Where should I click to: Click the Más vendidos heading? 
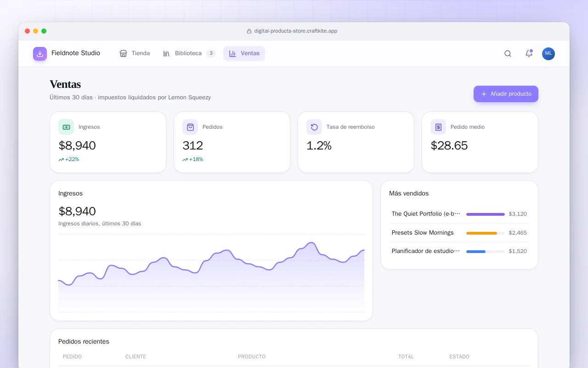[x=409, y=194]
